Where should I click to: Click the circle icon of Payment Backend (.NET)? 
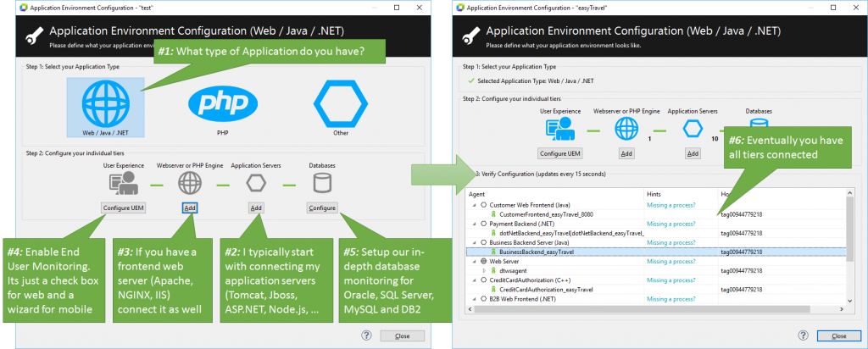click(484, 224)
